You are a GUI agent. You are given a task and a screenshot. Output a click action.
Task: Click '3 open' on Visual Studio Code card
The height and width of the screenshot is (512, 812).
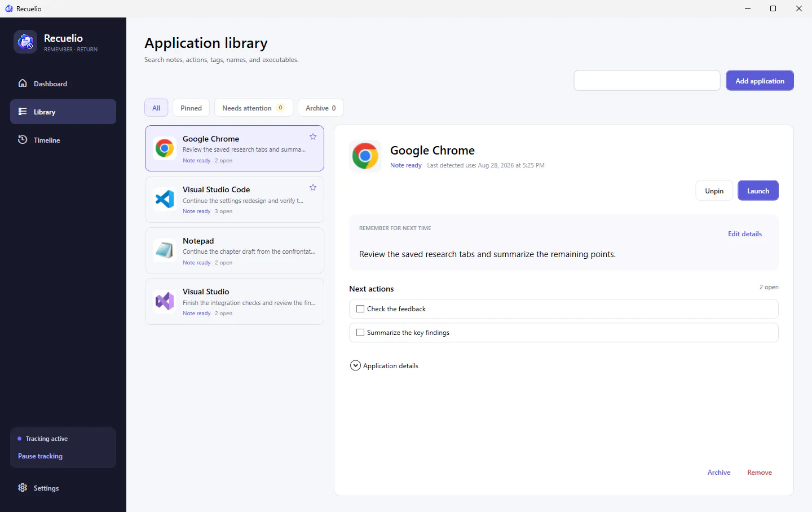tap(223, 211)
